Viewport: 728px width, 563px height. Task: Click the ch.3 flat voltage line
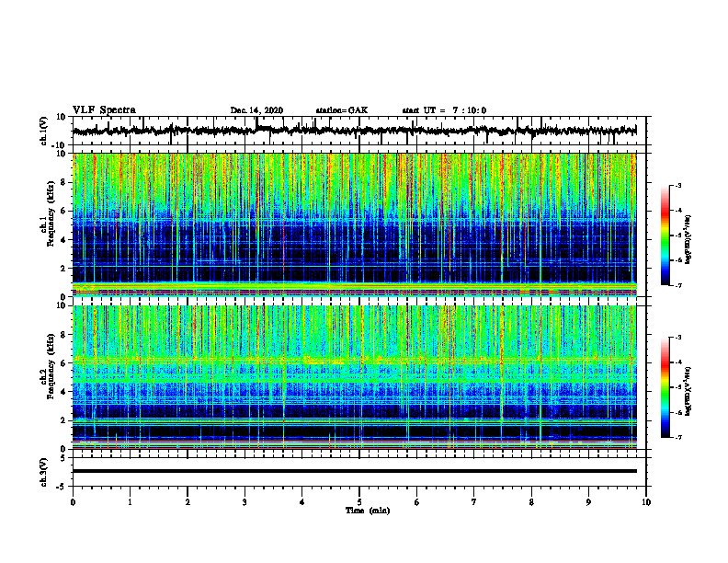354,471
